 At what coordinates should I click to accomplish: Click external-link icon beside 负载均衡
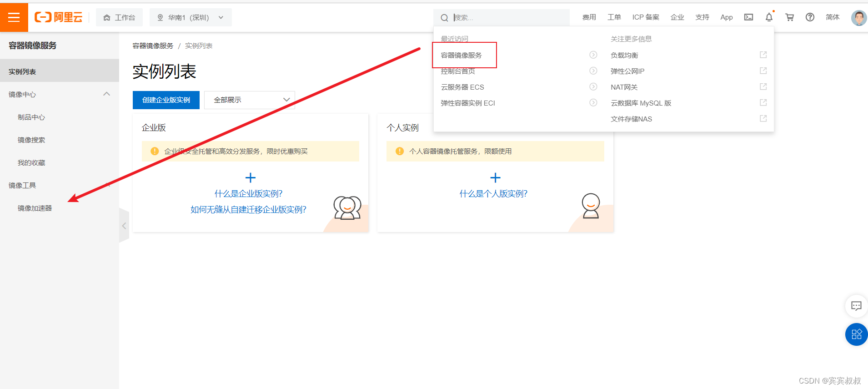click(x=763, y=55)
